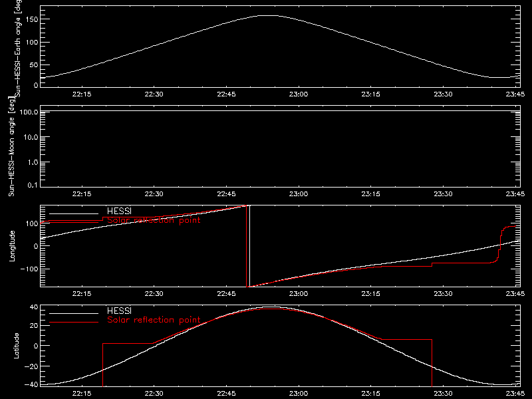Image resolution: width=532 pixels, height=399 pixels.
Task: Click 23:45 time label under Moon angle plot
Action: click(x=515, y=194)
